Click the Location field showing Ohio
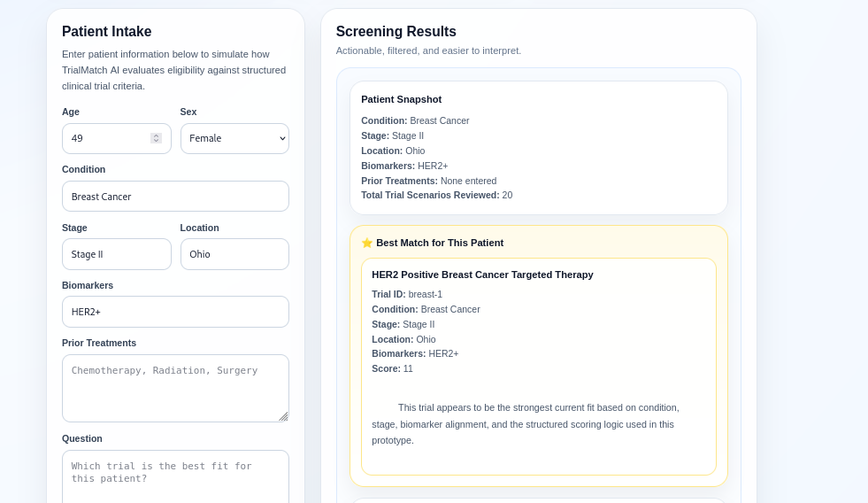Screen dimensions: 868x503 tap(234, 254)
